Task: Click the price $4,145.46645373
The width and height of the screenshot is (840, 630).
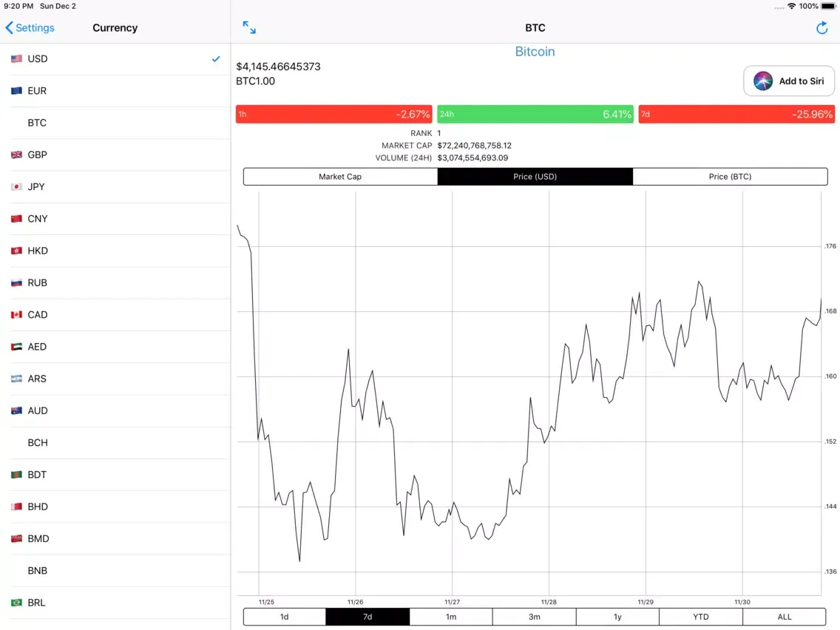Action: (x=278, y=67)
